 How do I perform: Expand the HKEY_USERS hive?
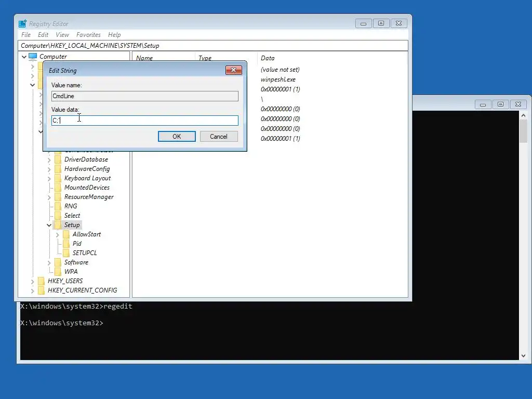click(x=33, y=281)
